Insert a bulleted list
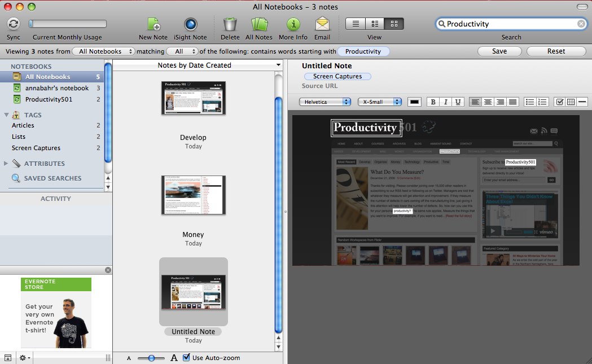The height and width of the screenshot is (364, 592). [x=530, y=102]
